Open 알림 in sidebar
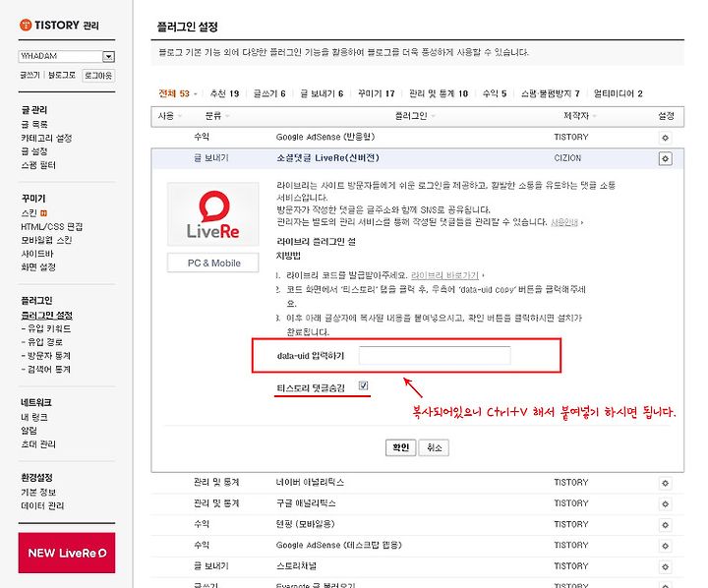Image resolution: width=708 pixels, height=588 pixels. 29,431
